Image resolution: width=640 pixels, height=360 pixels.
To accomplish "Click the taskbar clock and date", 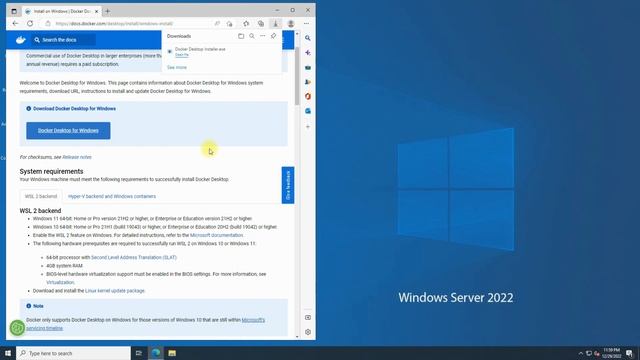I will coord(611,353).
